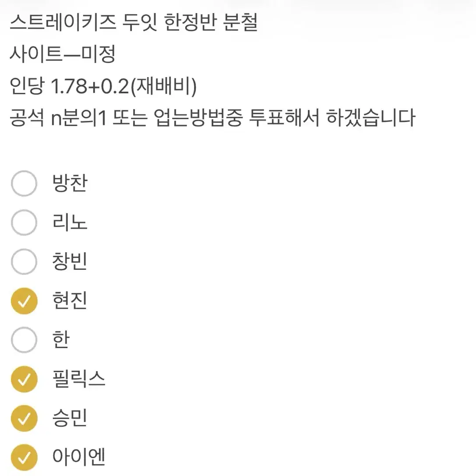Select the 한 option label

(x=60, y=339)
